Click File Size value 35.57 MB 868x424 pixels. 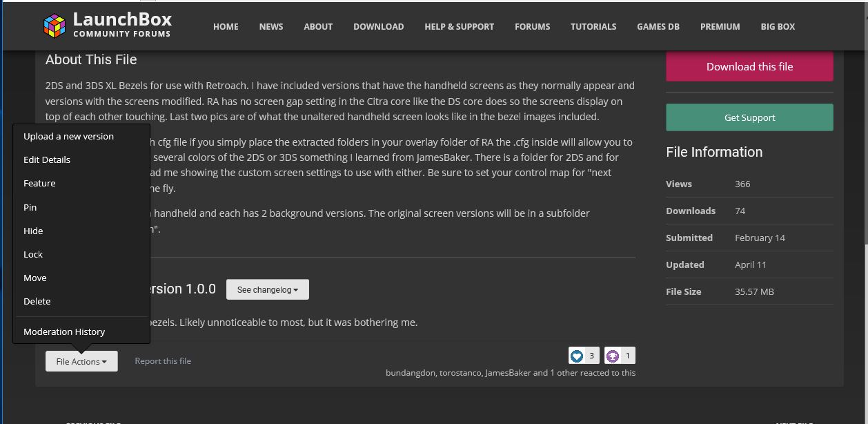tap(754, 291)
